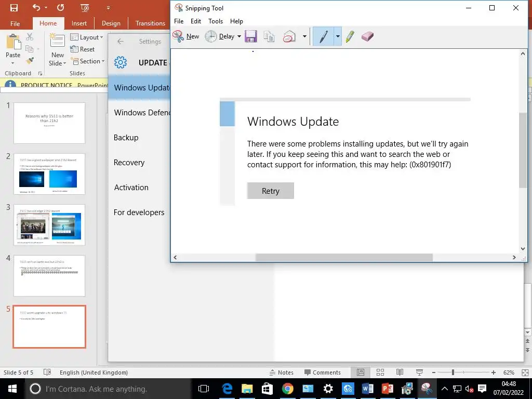Click Start From Beginning slideshow icon
The image size is (532, 399).
tap(85, 7)
